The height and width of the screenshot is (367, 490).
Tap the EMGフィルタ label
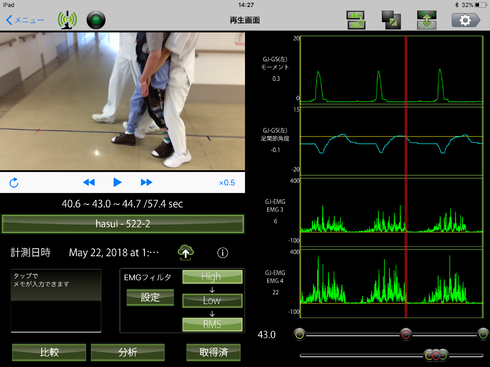[x=148, y=277]
